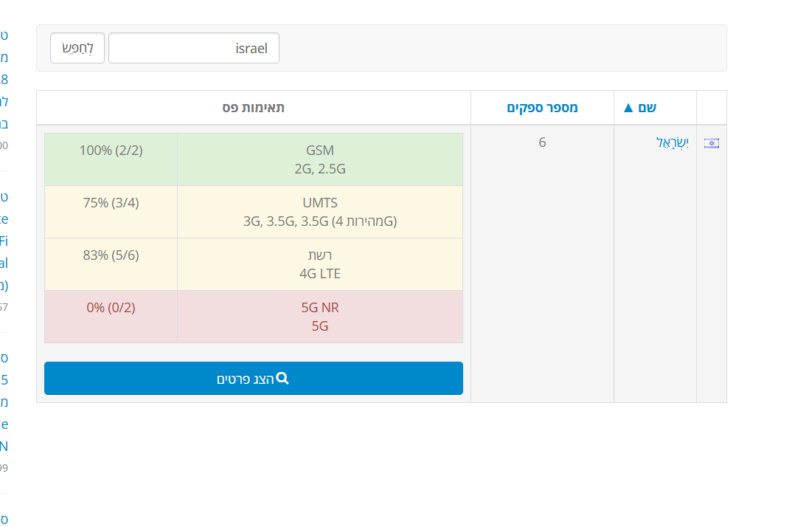
Task: Click the תאימות פס column header
Action: tap(253, 108)
